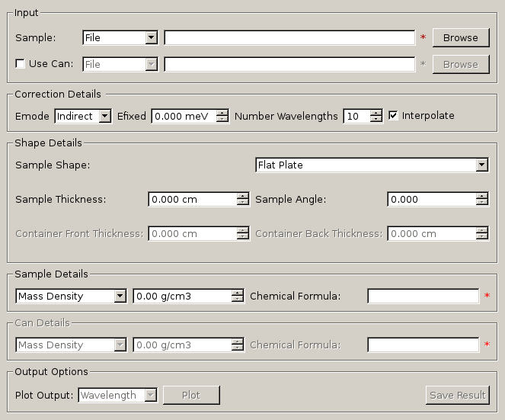
Task: Decrease Efixed value with down arrow
Action: 222,120
